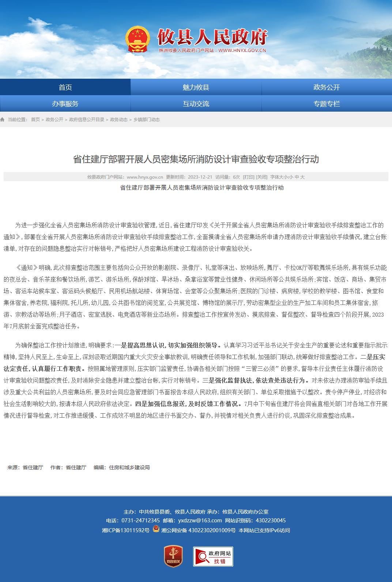Click the home icon in the breadcrumb

2,120
